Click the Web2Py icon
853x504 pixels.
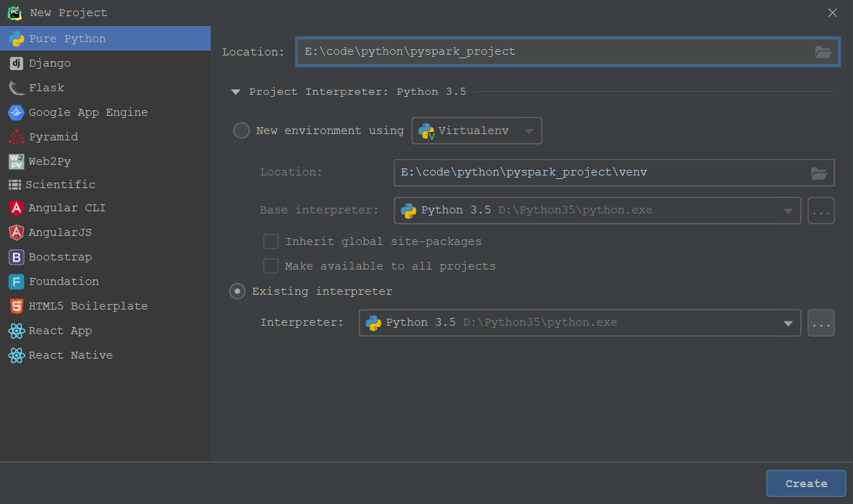16,161
